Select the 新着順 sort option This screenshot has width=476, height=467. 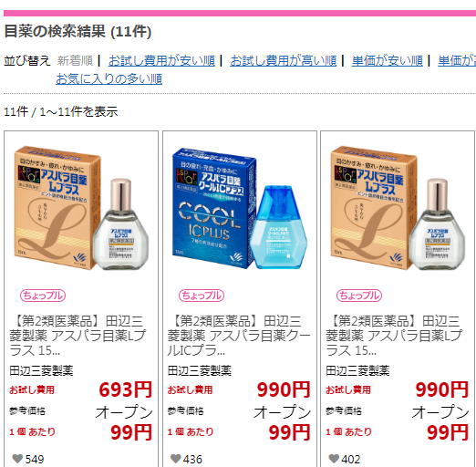[x=75, y=60]
